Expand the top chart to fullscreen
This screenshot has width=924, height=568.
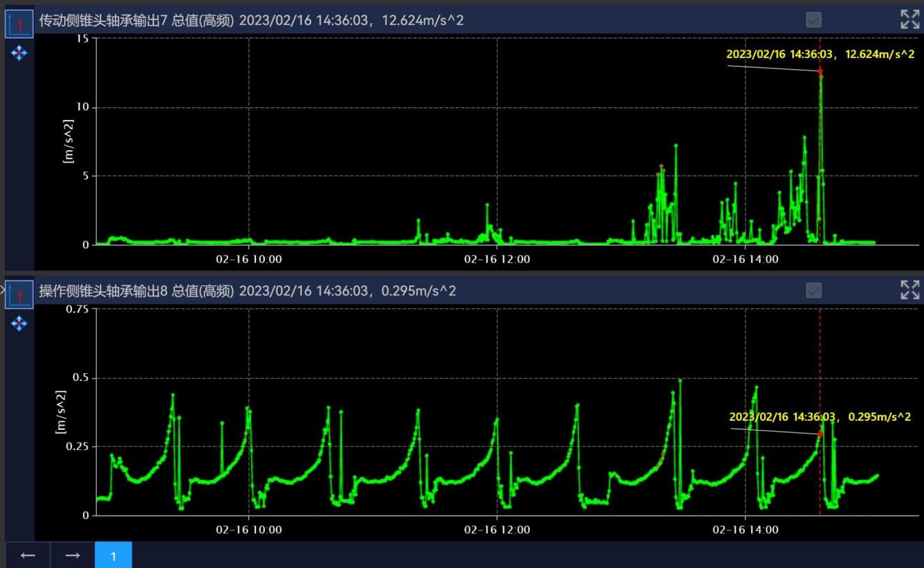click(910, 20)
